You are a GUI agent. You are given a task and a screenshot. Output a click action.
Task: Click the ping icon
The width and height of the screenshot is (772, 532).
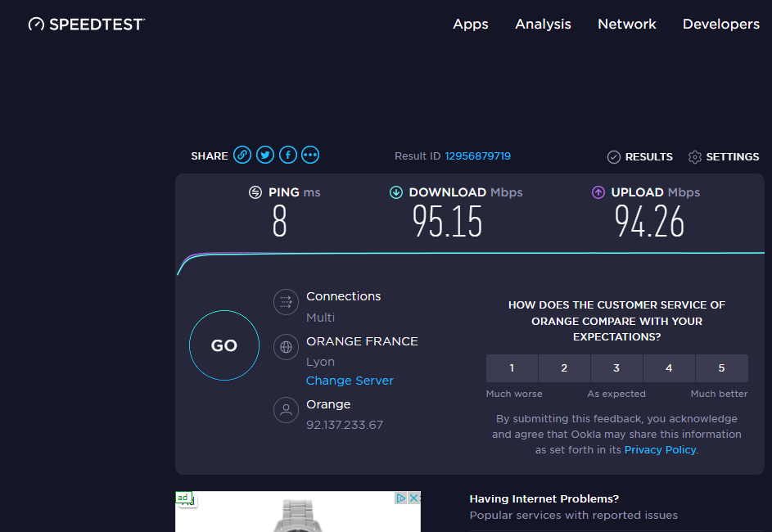255,192
